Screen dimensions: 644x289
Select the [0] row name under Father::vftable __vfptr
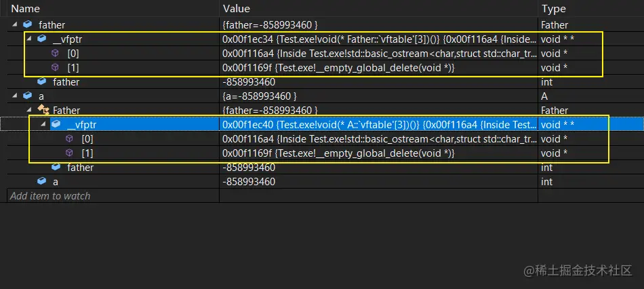[x=73, y=54]
